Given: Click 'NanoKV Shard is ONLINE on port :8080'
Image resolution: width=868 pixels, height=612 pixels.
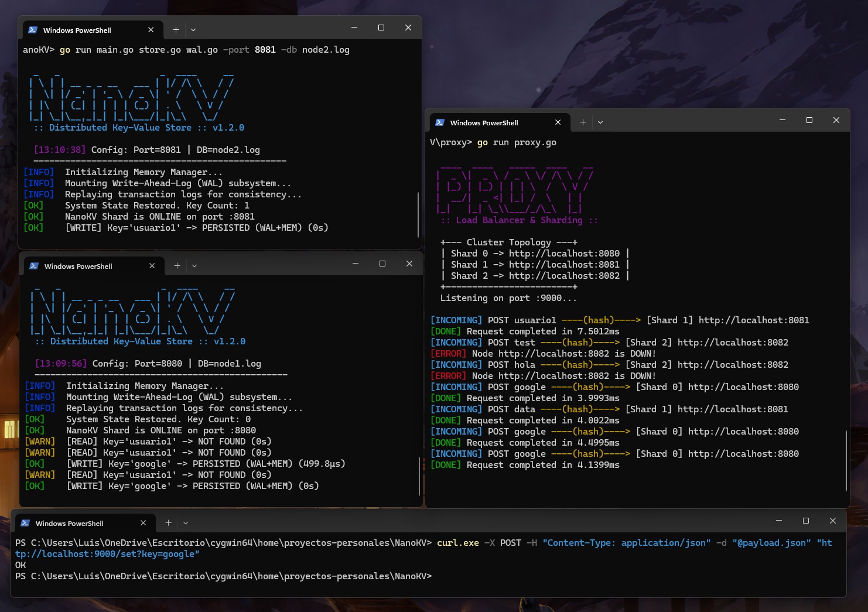Looking at the screenshot, I should coord(161,430).
